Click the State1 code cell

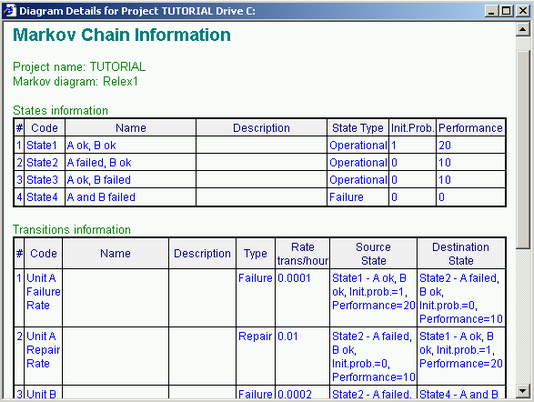(x=42, y=145)
